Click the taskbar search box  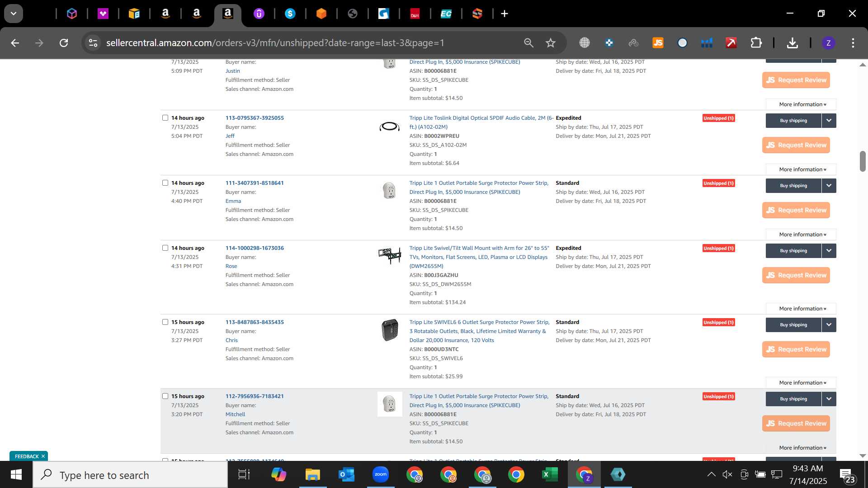(130, 475)
